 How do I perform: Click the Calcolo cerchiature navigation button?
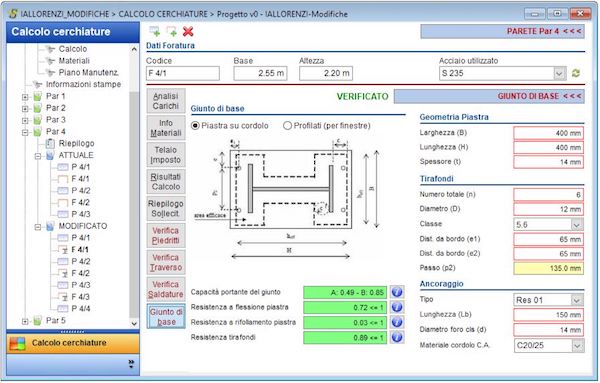pos(73,343)
